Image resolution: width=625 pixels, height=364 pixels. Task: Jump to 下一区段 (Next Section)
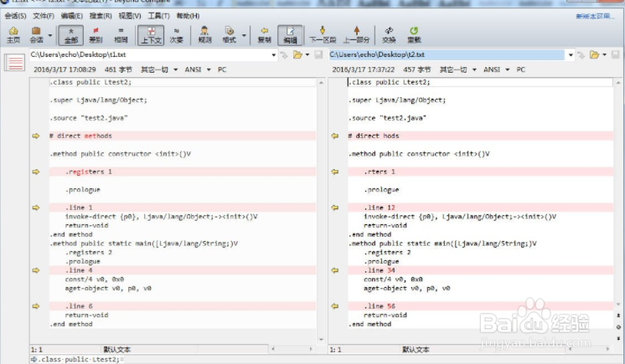(x=323, y=35)
